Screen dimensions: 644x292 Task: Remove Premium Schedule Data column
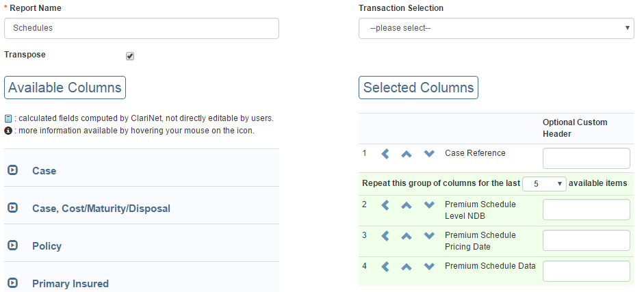click(385, 267)
